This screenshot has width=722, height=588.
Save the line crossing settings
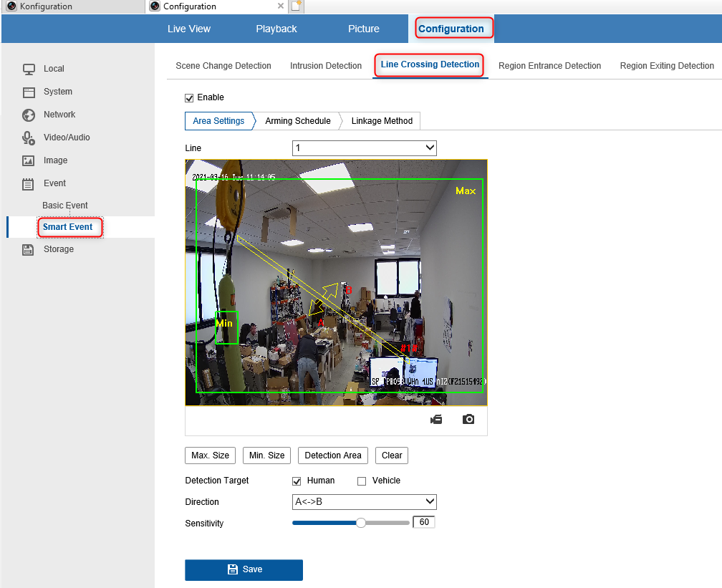pyautogui.click(x=244, y=569)
